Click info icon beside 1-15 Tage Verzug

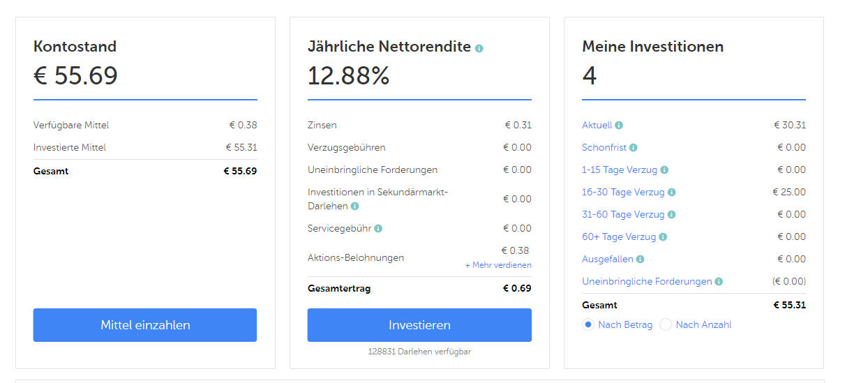click(664, 170)
